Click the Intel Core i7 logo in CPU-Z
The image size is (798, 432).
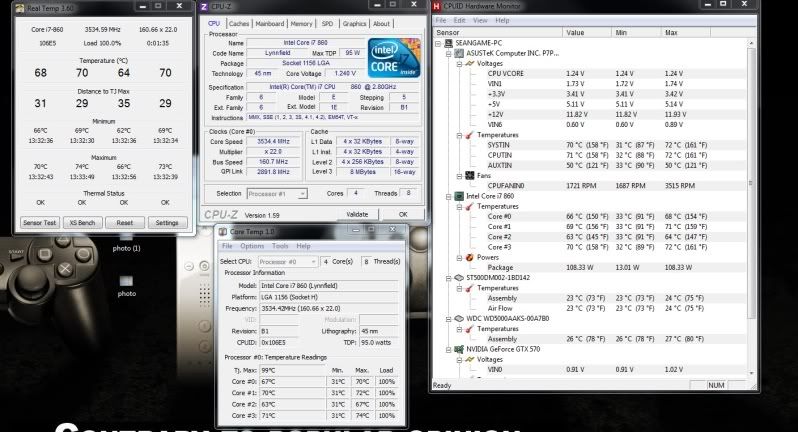tap(394, 58)
